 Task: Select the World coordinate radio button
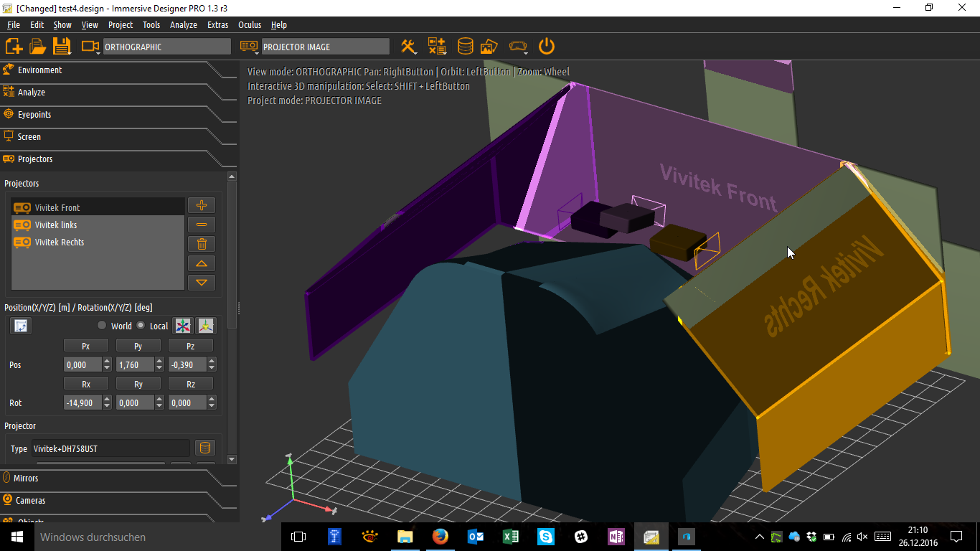(x=102, y=326)
